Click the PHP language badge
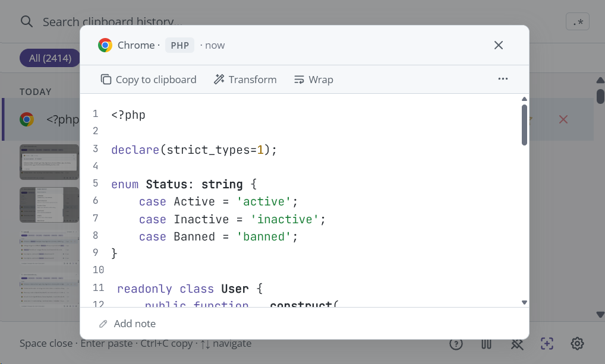Viewport: 605px width, 364px height. tap(179, 45)
